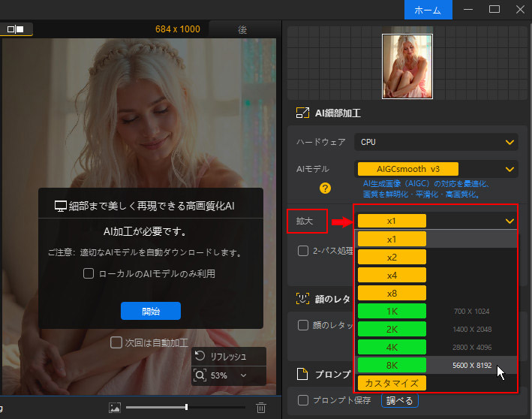532x419 pixels.
Task: Click the AI生成画像 description text
Action: coord(426,188)
